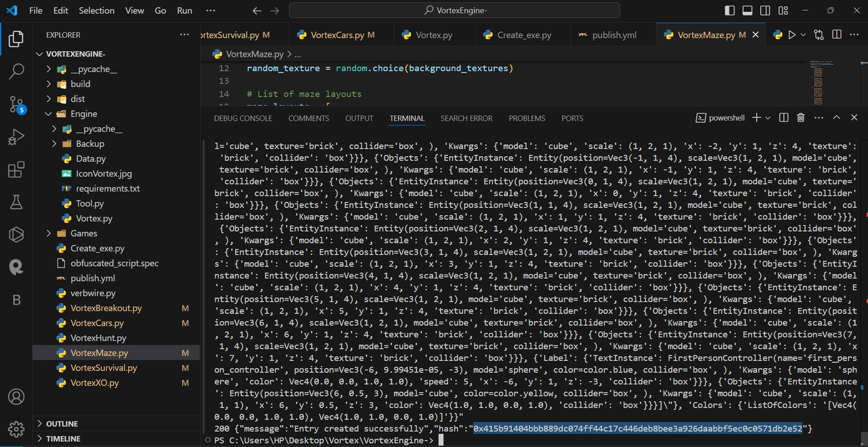Open the Run menu

(x=184, y=11)
